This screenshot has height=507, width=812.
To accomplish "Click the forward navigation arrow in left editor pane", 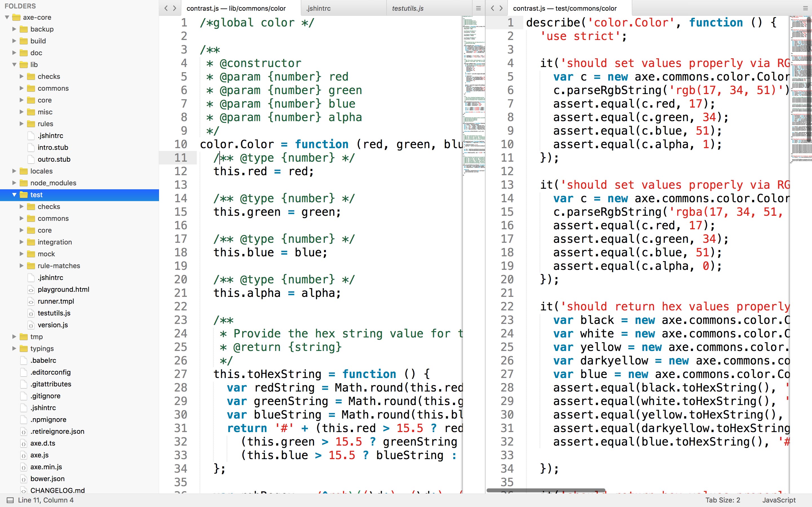I will [x=174, y=8].
